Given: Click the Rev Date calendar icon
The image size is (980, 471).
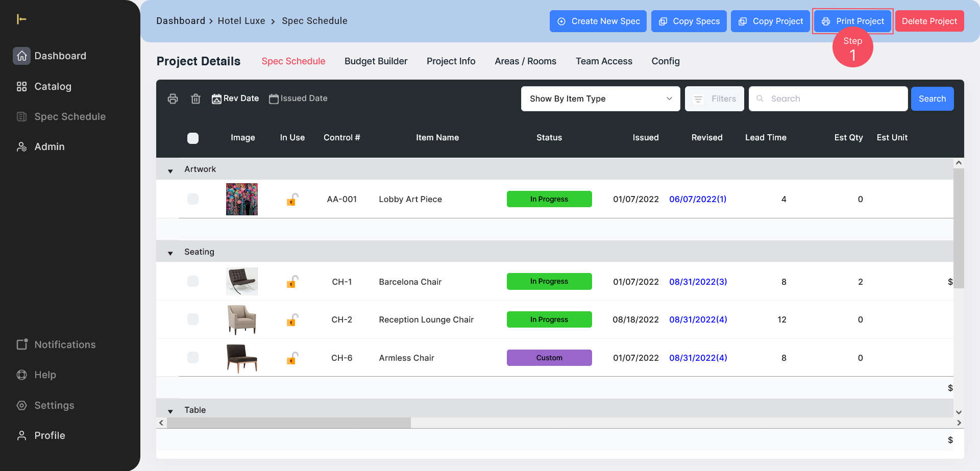Looking at the screenshot, I should pyautogui.click(x=216, y=98).
